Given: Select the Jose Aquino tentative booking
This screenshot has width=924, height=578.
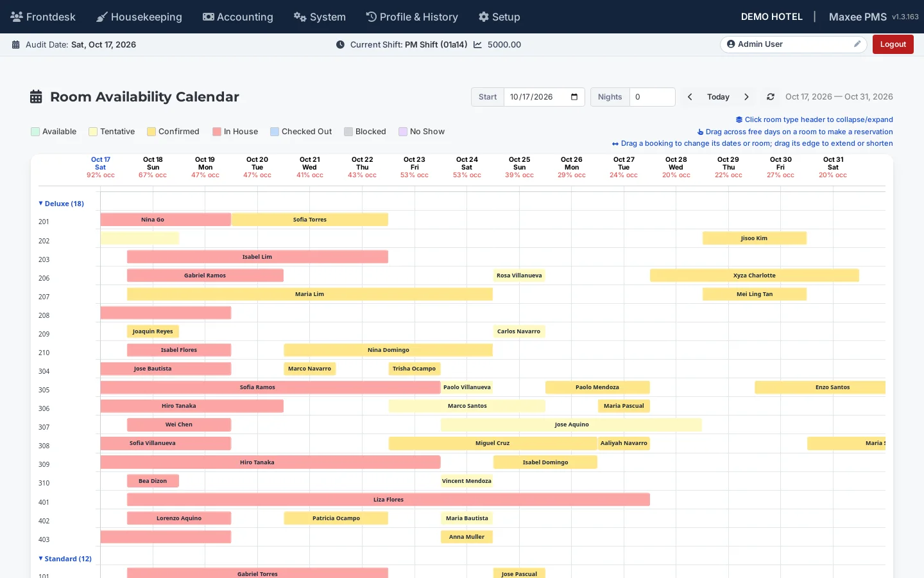Looking at the screenshot, I should tap(571, 425).
